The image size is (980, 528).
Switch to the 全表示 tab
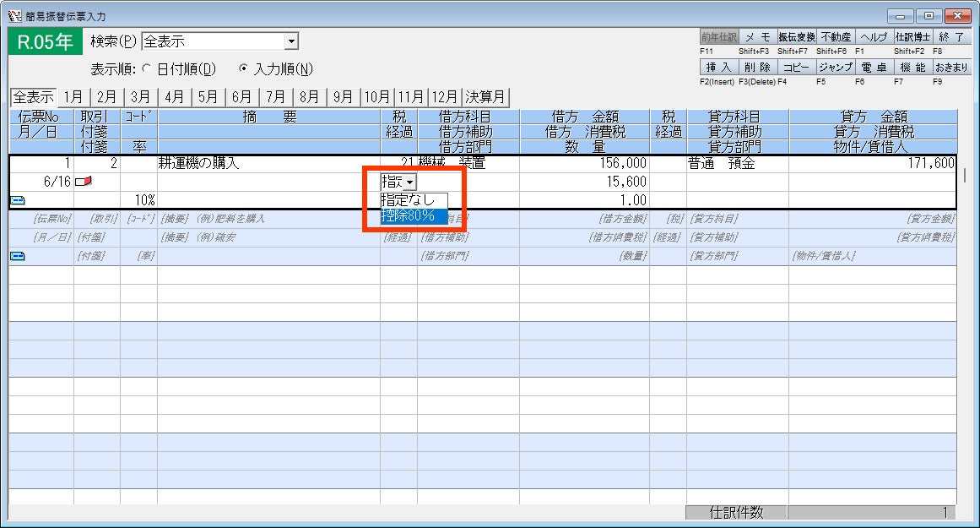[x=33, y=97]
